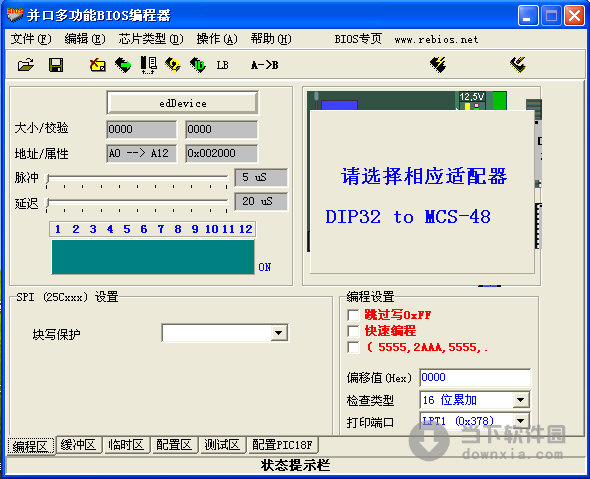
Task: Click the open file folder icon
Action: tap(26, 65)
